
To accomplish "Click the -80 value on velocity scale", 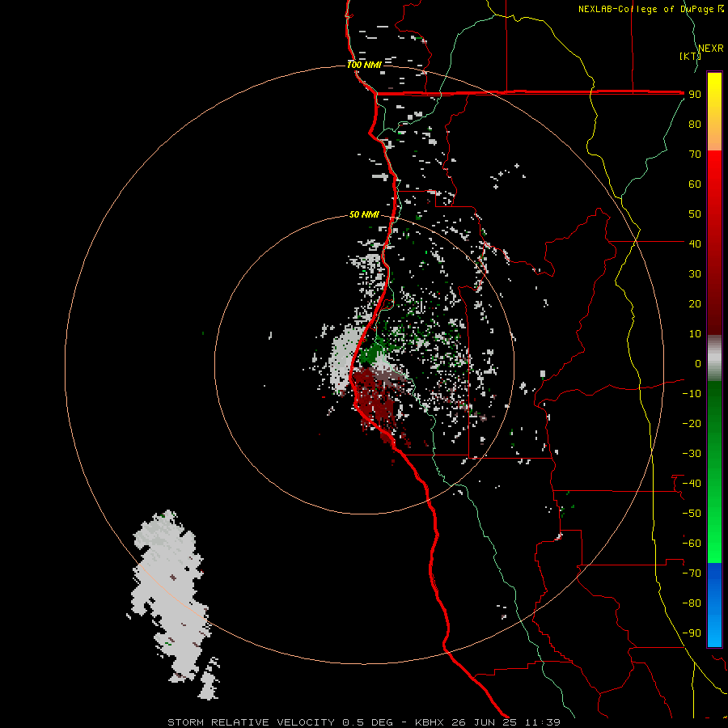I will coord(692,603).
